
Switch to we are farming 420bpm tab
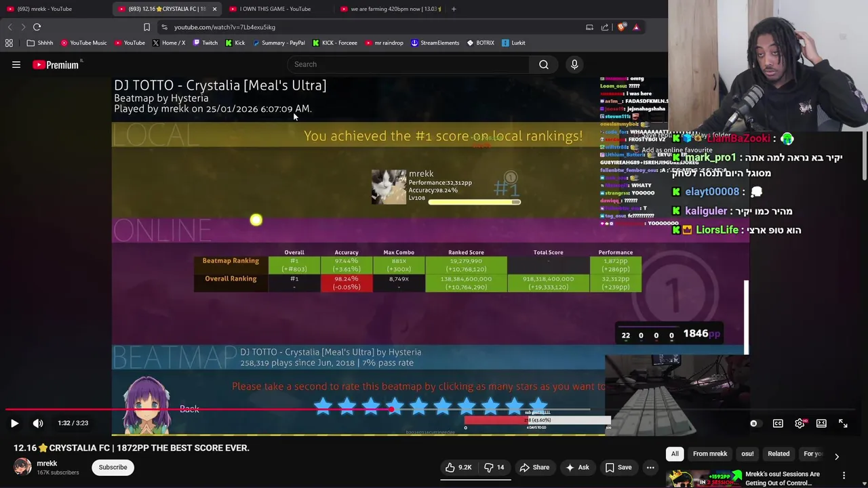coord(390,9)
